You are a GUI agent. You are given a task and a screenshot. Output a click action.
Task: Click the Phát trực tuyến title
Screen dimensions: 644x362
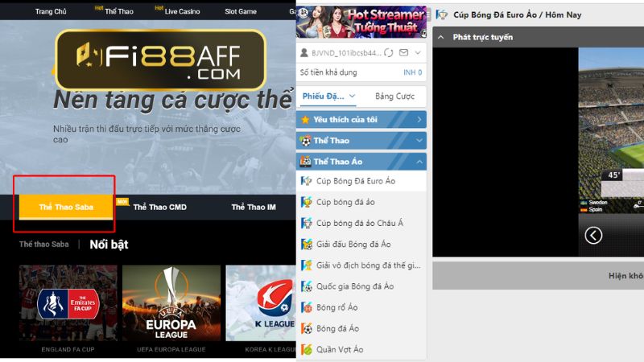(x=483, y=37)
